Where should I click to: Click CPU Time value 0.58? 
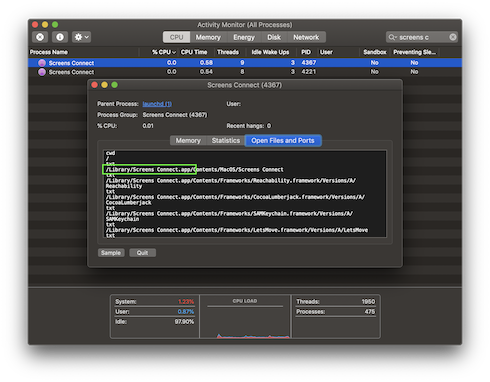[x=206, y=63]
